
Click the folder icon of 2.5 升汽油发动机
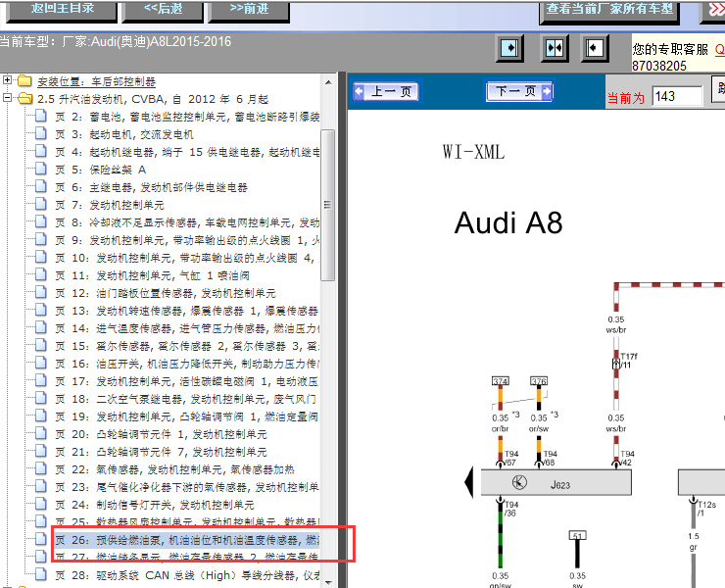tap(24, 98)
